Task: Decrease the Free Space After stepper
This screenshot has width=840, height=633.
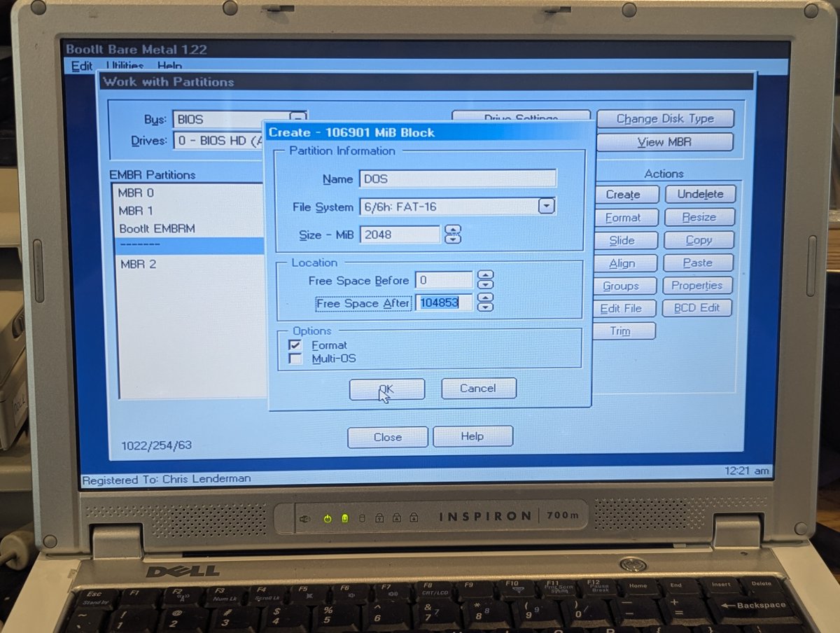Action: tap(485, 307)
